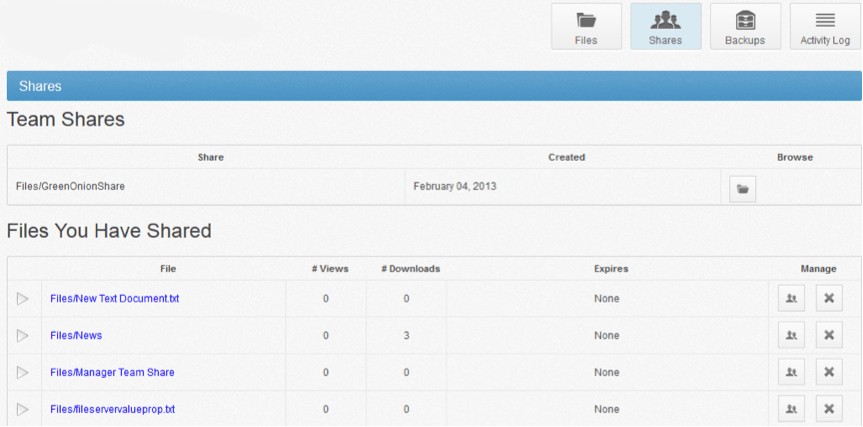The height and width of the screenshot is (427, 863).
Task: Manage users for Manager Team Share
Action: 791,372
